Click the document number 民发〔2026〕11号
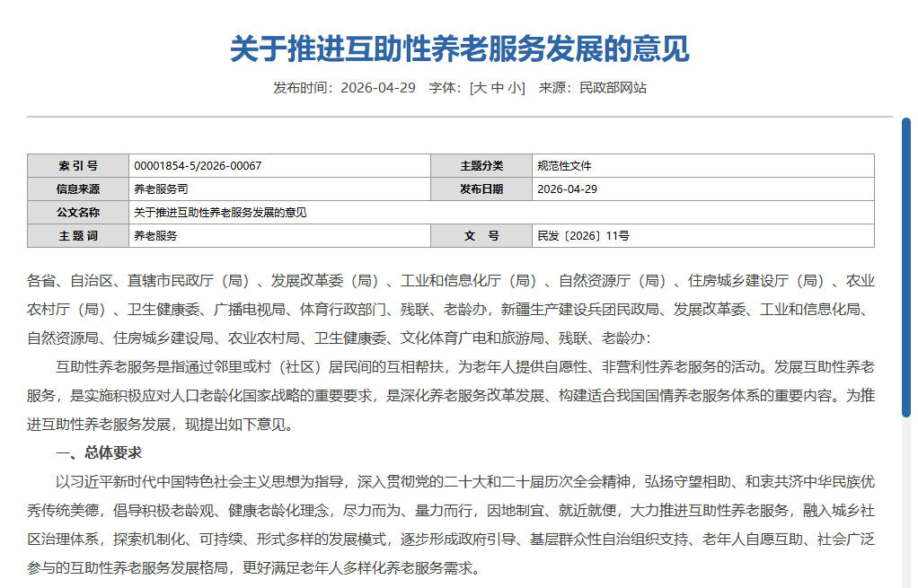This screenshot has height=588, width=918. pos(583,236)
